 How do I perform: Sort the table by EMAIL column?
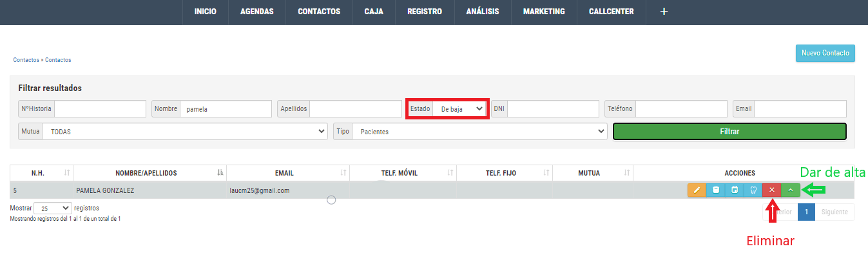[343, 173]
